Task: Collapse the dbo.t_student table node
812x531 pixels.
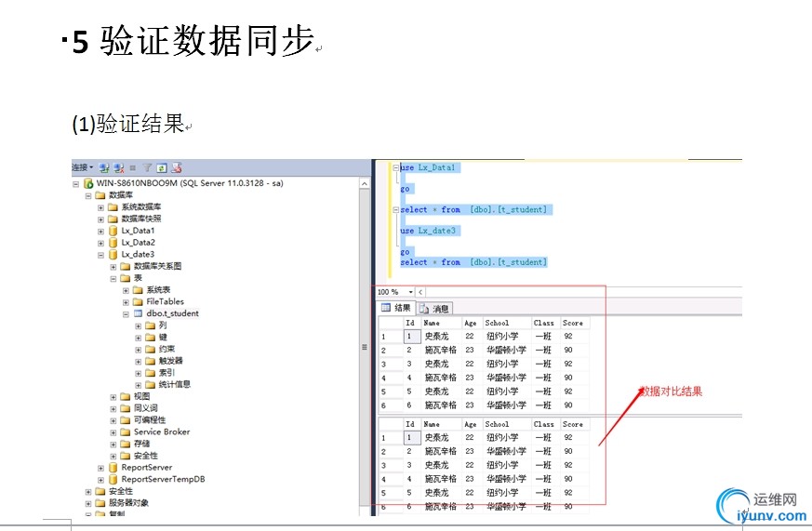Action: pos(126,314)
